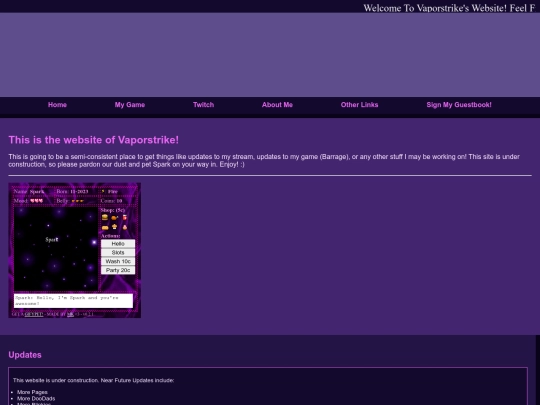
Task: Buy the bread loaf shop item
Action: 105,227
